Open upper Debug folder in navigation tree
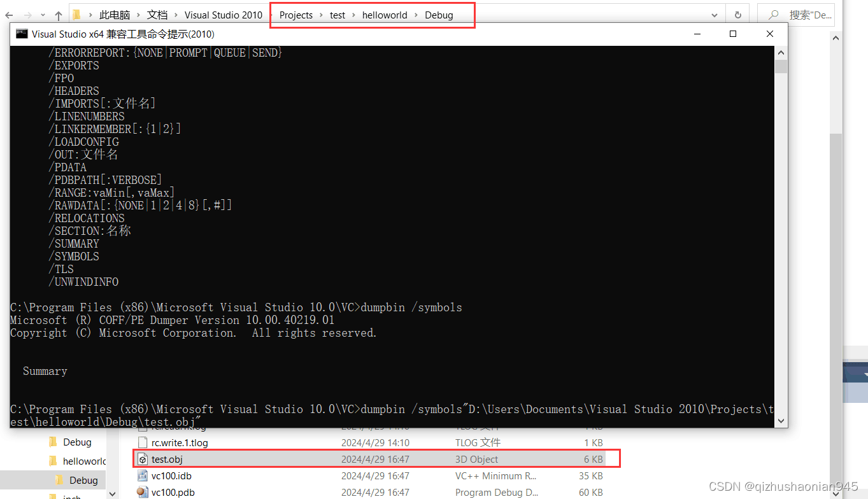868x499 pixels. click(77, 442)
